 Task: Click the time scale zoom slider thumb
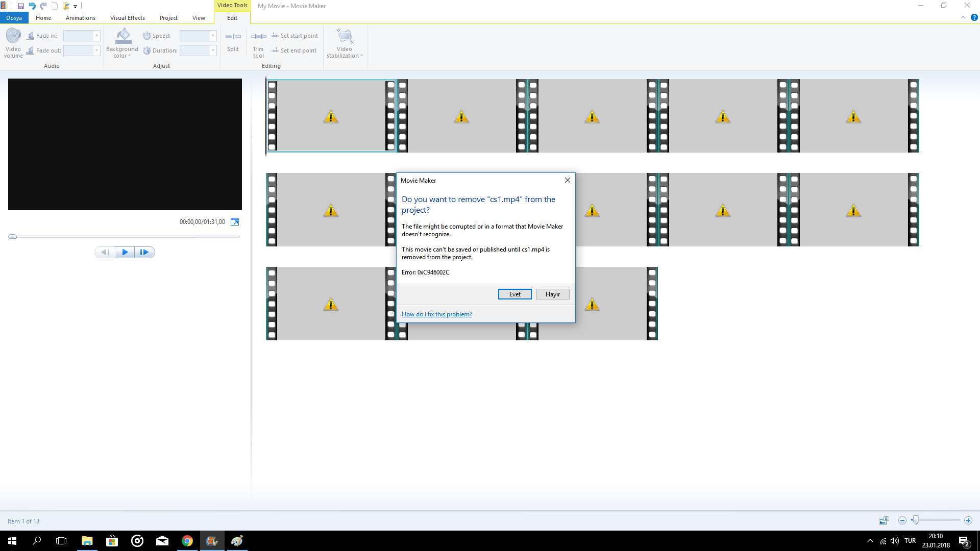pyautogui.click(x=916, y=520)
